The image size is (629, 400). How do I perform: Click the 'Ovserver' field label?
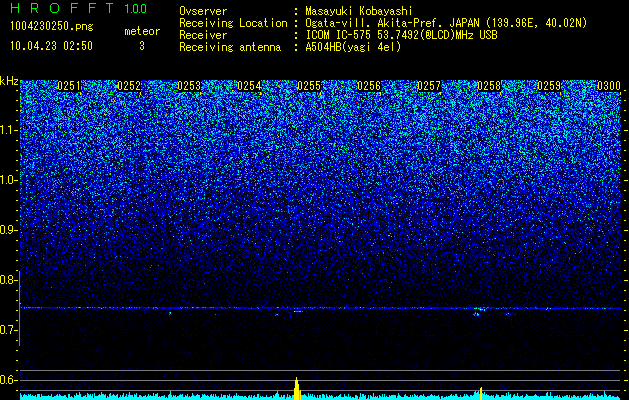pos(203,11)
